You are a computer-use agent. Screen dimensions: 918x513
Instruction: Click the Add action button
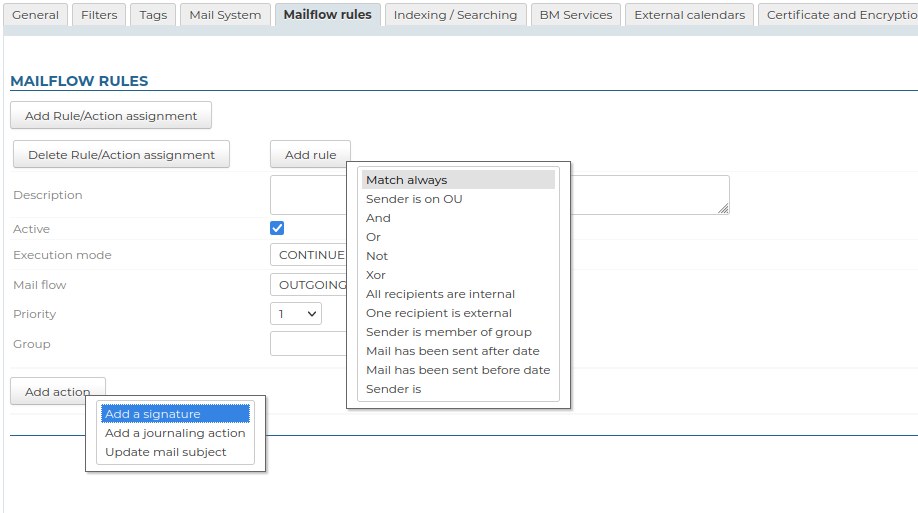(57, 392)
